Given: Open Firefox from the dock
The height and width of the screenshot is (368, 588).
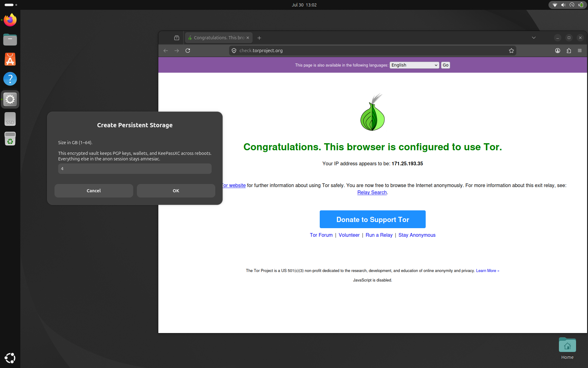Looking at the screenshot, I should 10,20.
